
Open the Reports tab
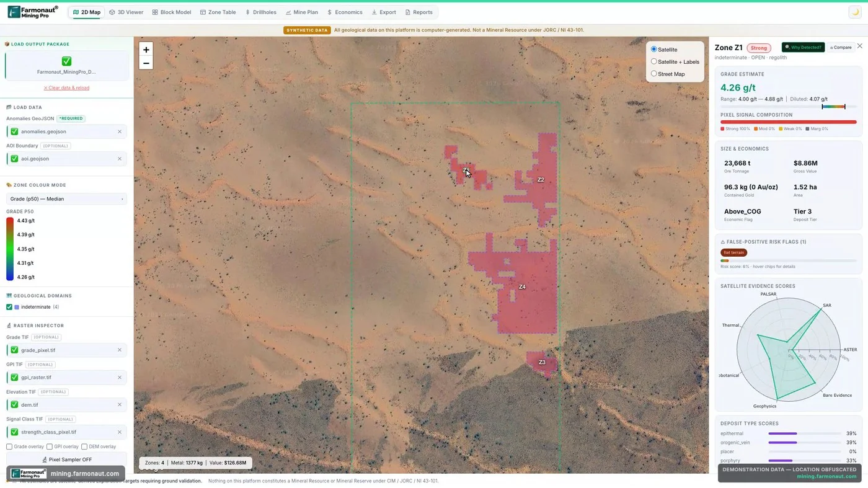click(419, 12)
